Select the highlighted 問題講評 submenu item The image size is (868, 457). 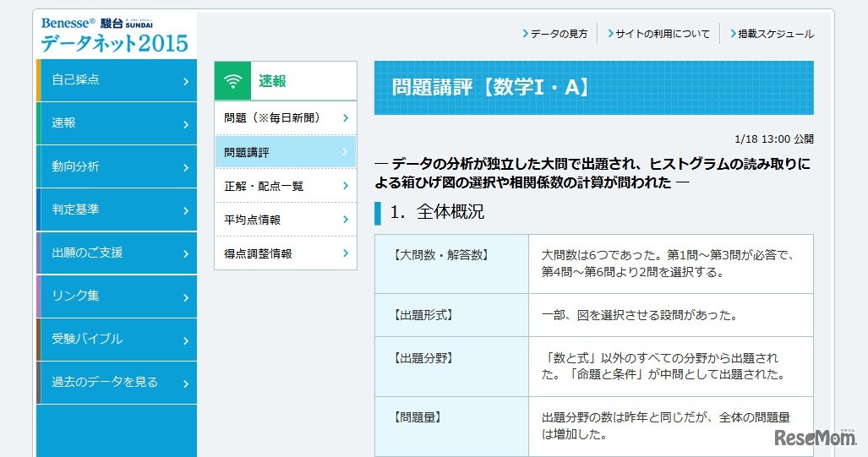286,152
